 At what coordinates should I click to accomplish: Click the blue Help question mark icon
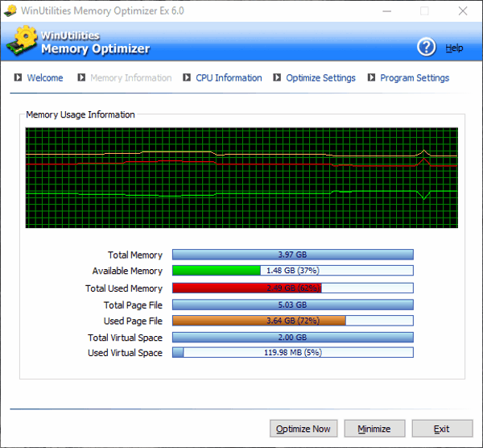[427, 48]
